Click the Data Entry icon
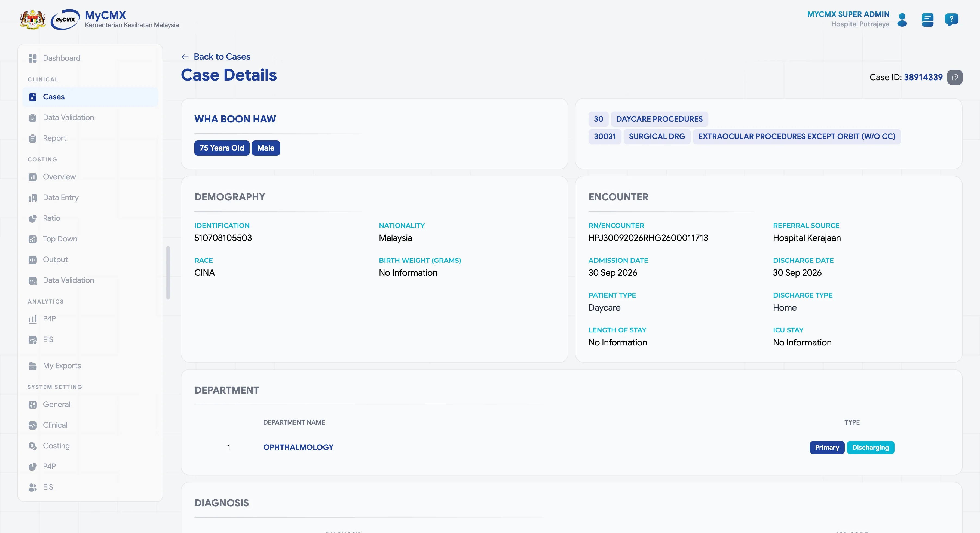 pos(33,198)
